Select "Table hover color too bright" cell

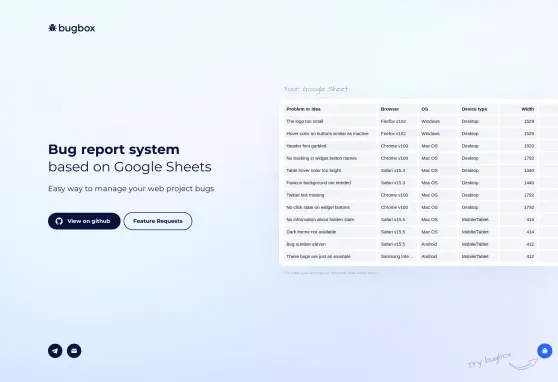click(x=330, y=171)
